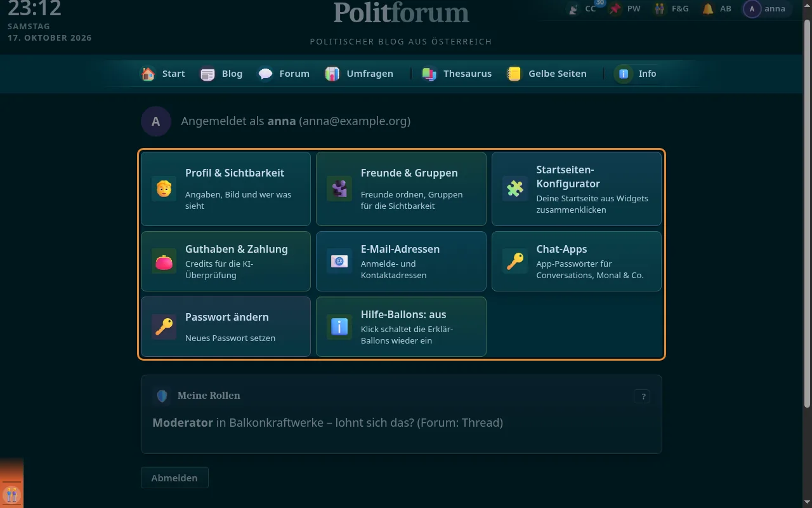The height and width of the screenshot is (508, 812).
Task: Click the Thesaurus books icon
Action: click(x=429, y=74)
